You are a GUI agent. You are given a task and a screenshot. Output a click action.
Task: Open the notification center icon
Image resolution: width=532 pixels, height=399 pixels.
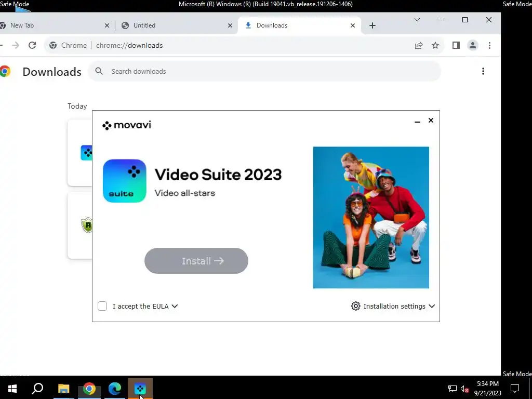[515, 389]
